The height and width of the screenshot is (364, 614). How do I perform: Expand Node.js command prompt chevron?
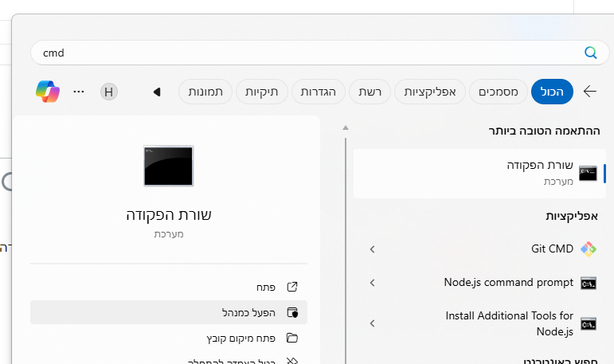pyautogui.click(x=373, y=283)
